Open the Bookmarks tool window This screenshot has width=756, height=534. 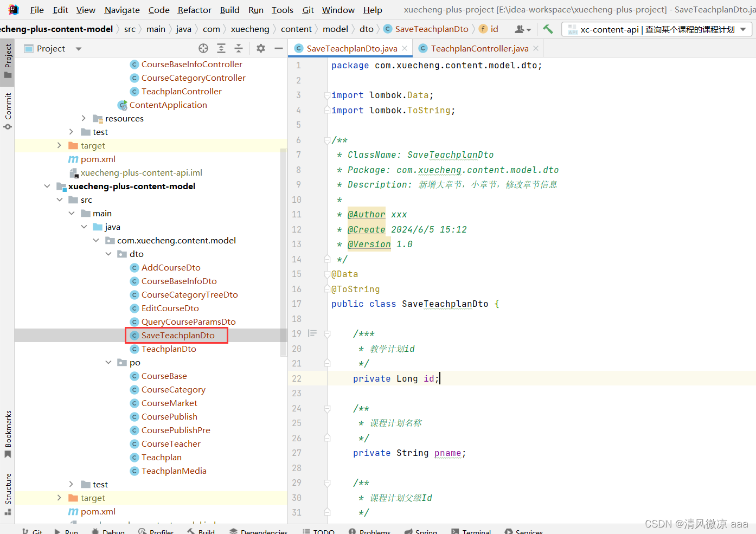(8, 434)
